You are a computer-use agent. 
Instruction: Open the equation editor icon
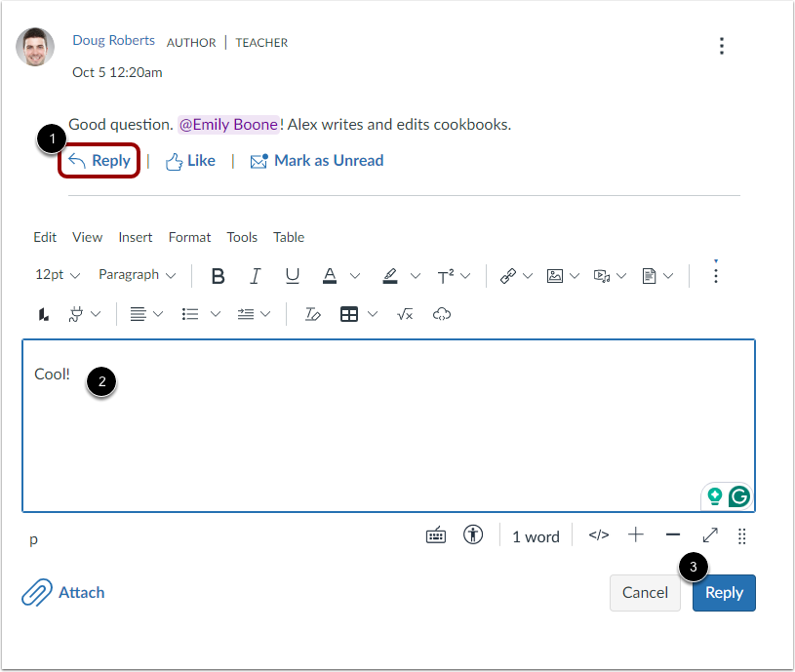coord(405,313)
